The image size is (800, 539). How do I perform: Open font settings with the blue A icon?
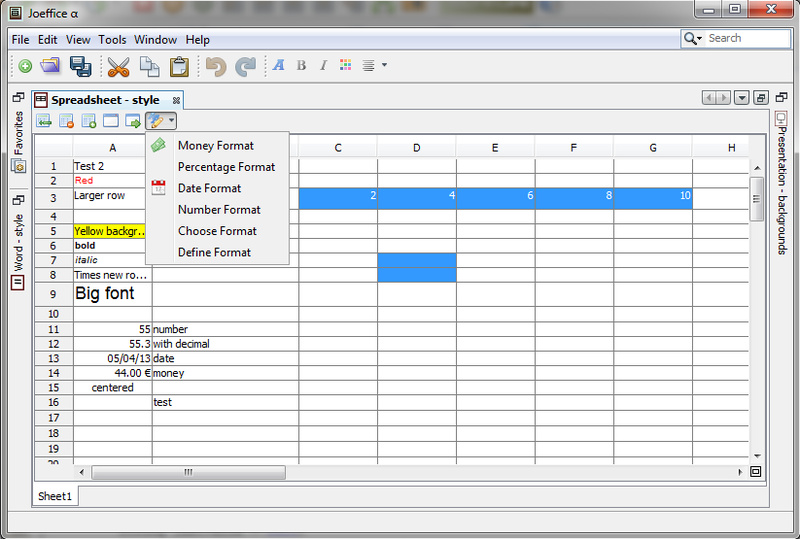click(279, 65)
